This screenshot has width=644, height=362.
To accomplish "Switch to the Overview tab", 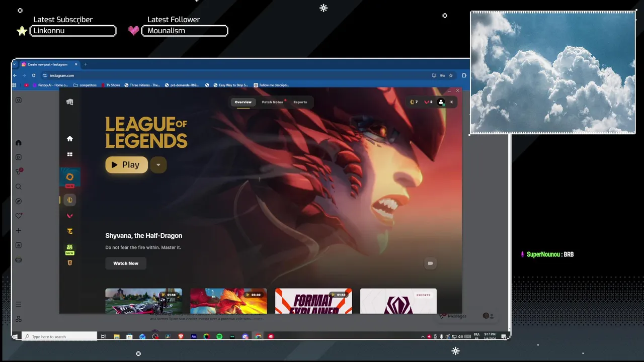I will 243,102.
